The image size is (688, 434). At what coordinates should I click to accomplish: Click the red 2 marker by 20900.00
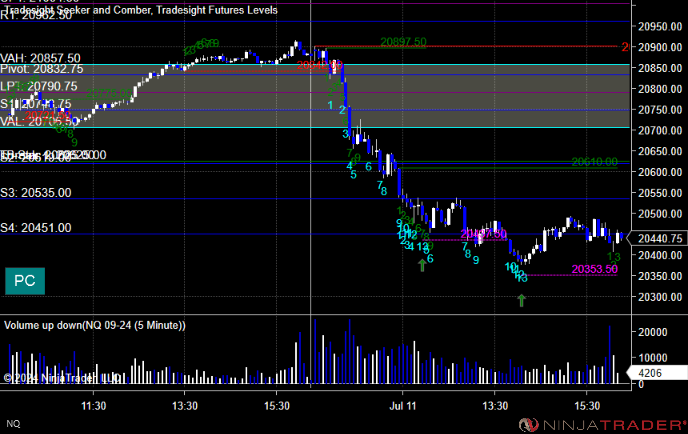[x=625, y=47]
